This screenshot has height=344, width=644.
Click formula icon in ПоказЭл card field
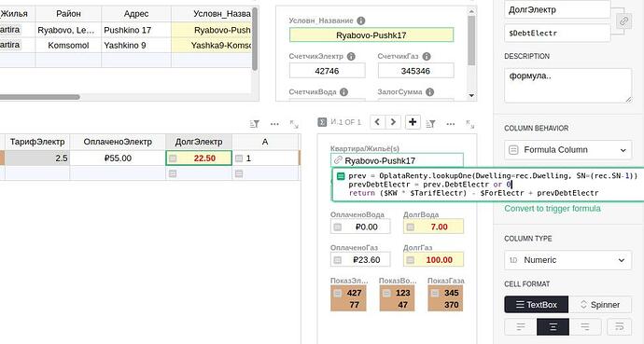click(x=337, y=293)
